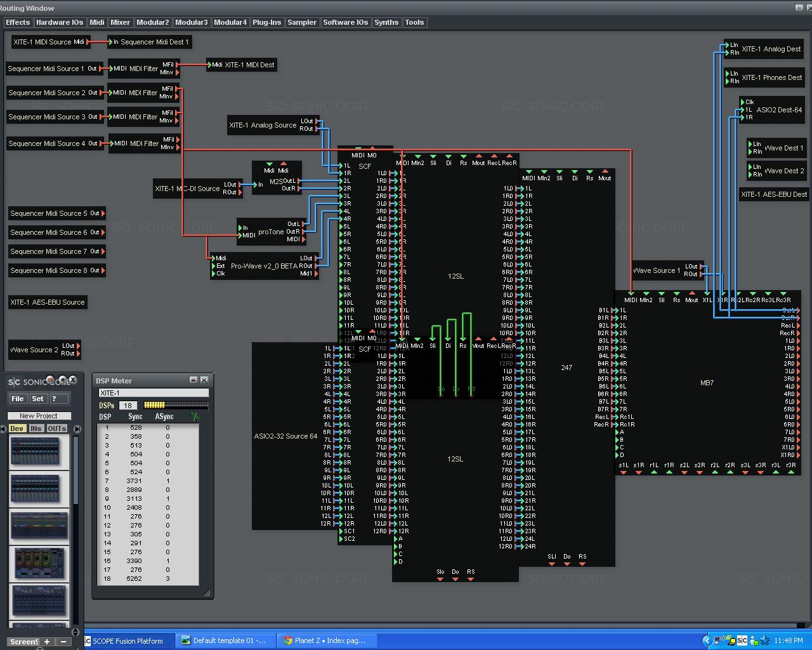Select the XITE-1 Phones Dest module
The image size is (812, 650).
[764, 77]
